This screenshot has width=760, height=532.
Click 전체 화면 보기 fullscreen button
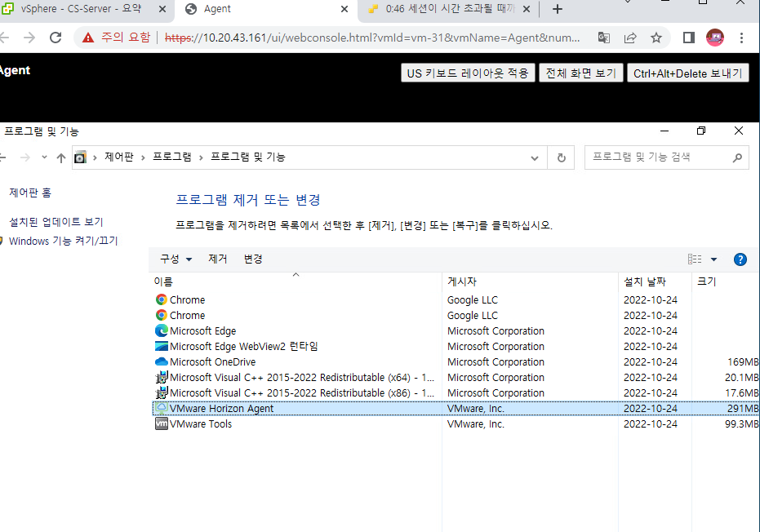pos(580,73)
